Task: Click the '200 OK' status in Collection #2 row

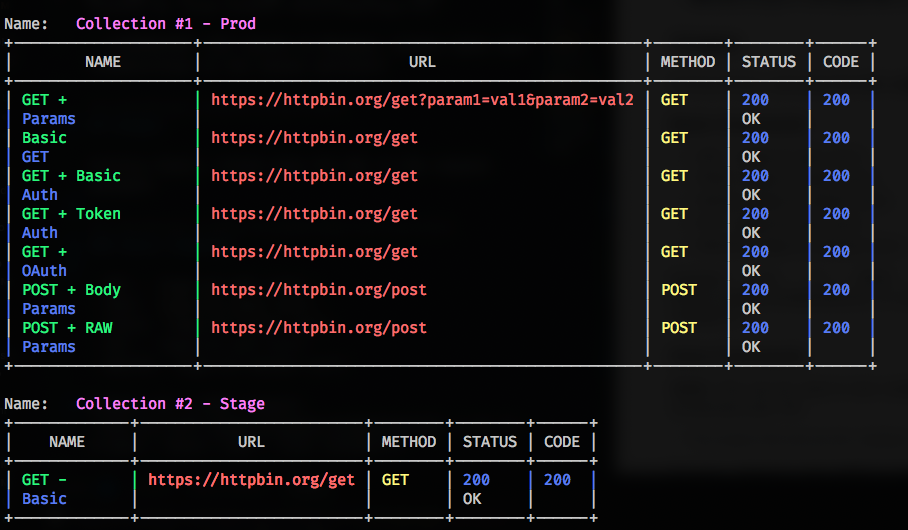Action: pyautogui.click(x=476, y=489)
